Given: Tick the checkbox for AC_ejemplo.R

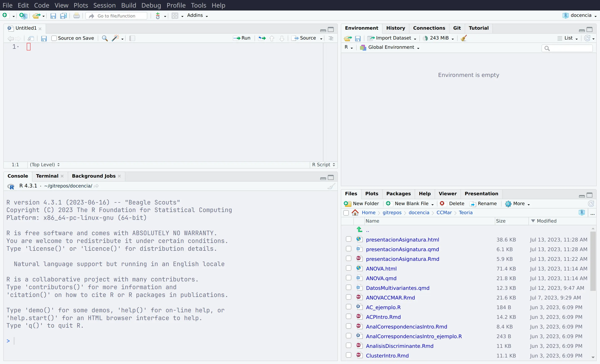Looking at the screenshot, I should pyautogui.click(x=348, y=307).
